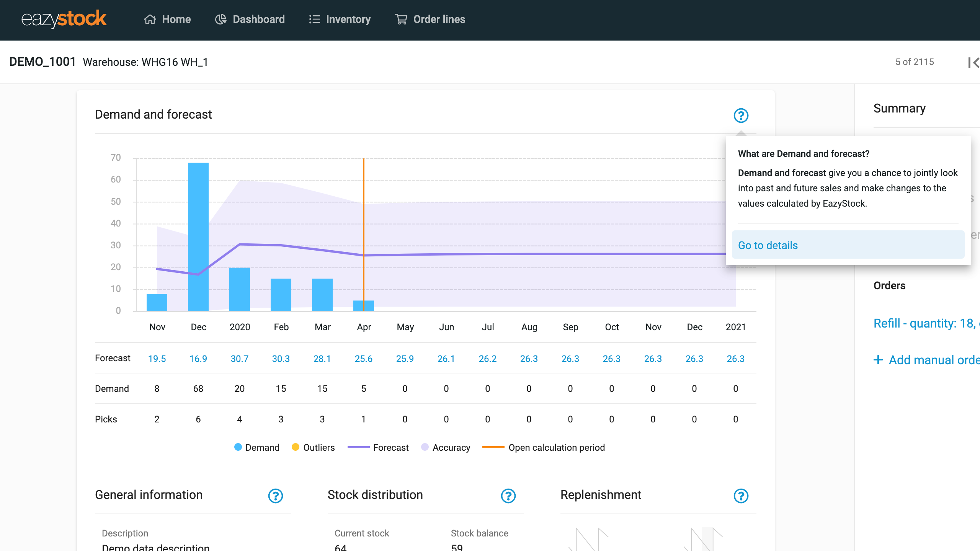Screen dimensions: 980x551
Task: Select Dashboard from top navigation menu
Action: coord(258,19)
